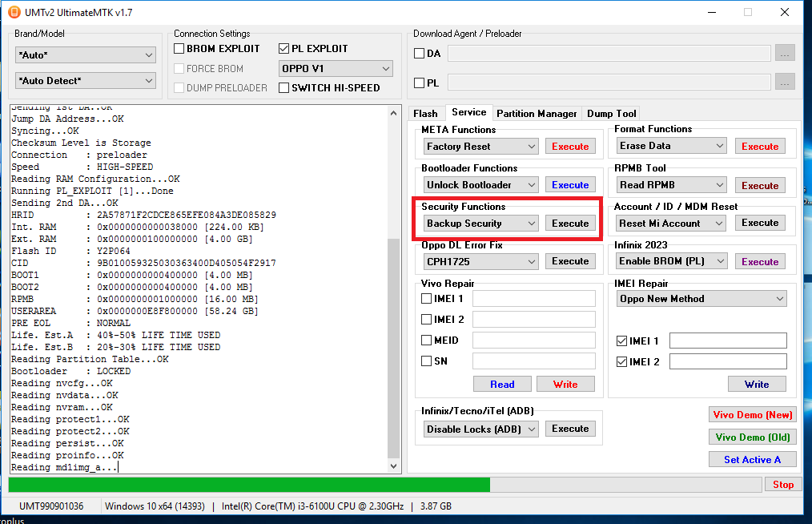Viewport: 812px width, 524px height.
Task: Open the Brand *Auto* dropdown
Action: coord(85,55)
